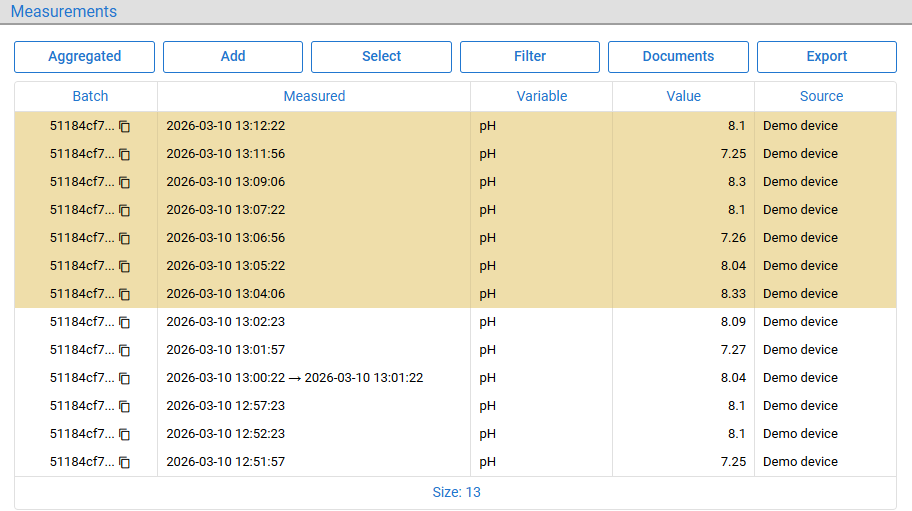Copy batch ID in 12:57:23 row
Image resolution: width=912 pixels, height=511 pixels.
pyautogui.click(x=124, y=406)
